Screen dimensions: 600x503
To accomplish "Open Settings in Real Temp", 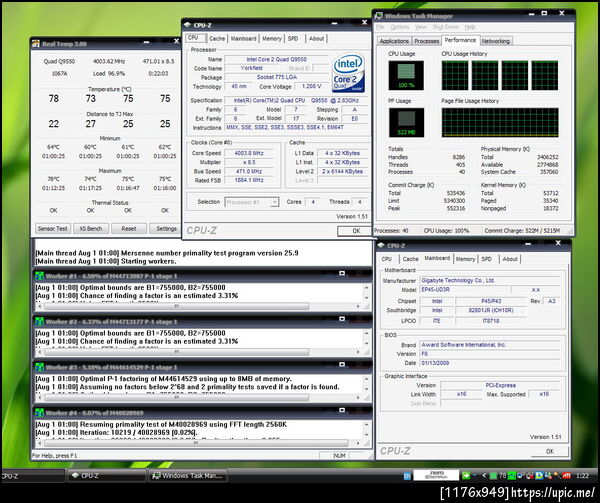I will pyautogui.click(x=165, y=228).
